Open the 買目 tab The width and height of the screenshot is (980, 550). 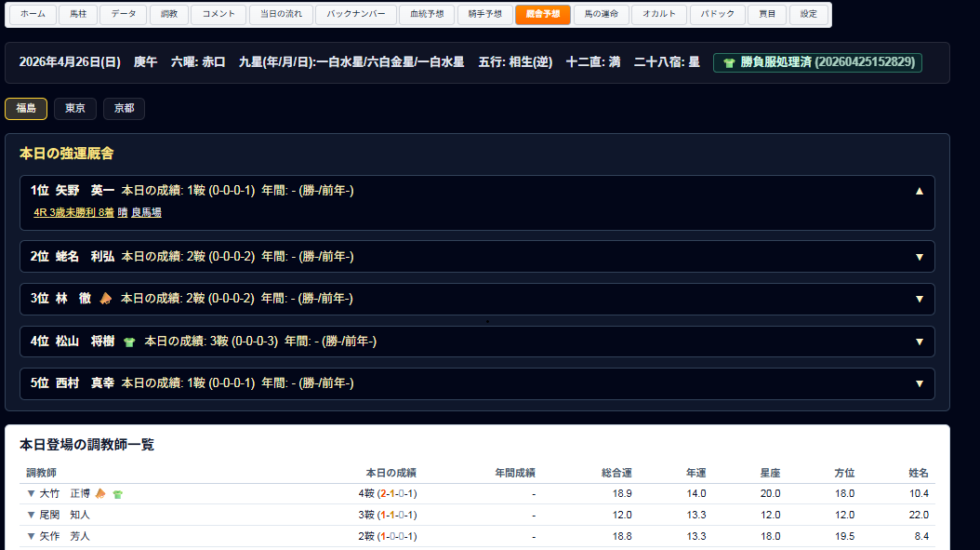pos(767,14)
